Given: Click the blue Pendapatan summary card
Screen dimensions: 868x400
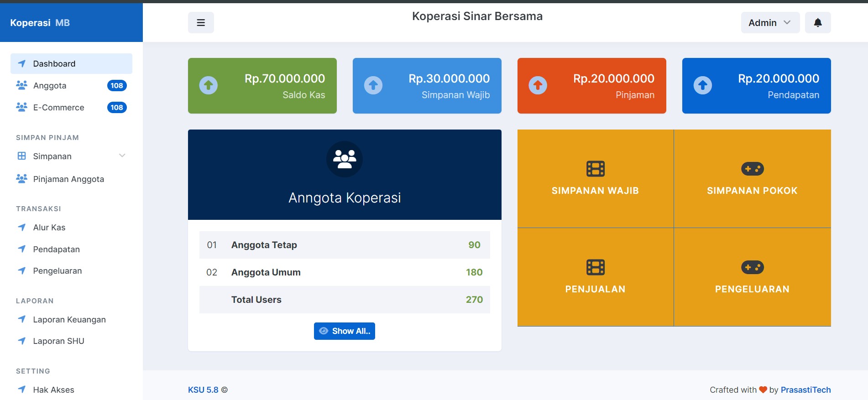Looking at the screenshot, I should [x=756, y=86].
